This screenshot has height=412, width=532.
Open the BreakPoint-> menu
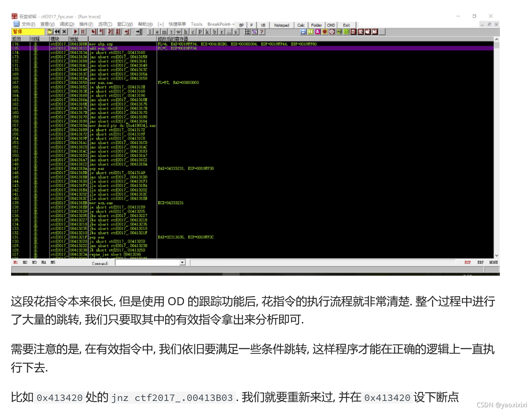221,24
